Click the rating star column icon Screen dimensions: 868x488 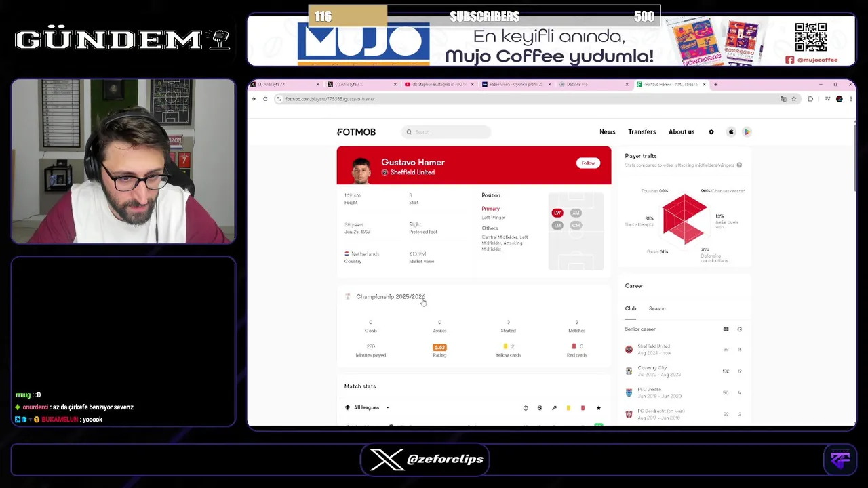pos(598,408)
